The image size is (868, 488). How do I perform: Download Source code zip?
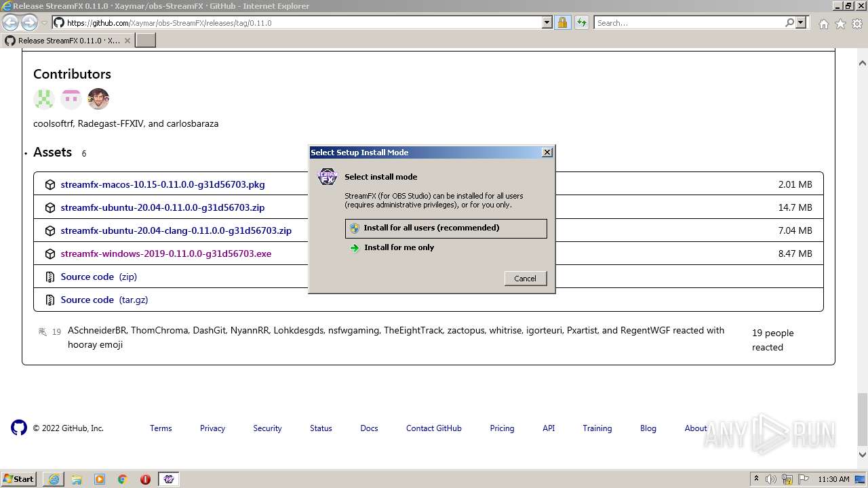point(99,277)
